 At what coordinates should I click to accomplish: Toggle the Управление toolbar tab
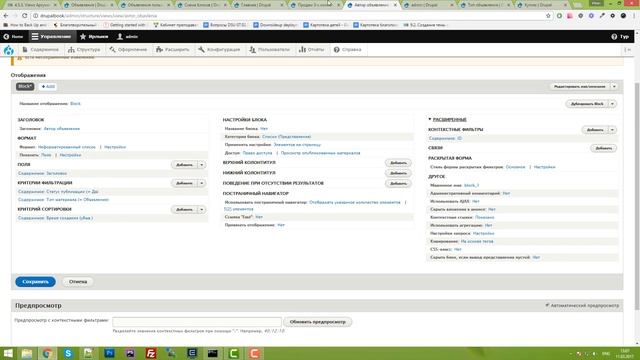[x=51, y=36]
